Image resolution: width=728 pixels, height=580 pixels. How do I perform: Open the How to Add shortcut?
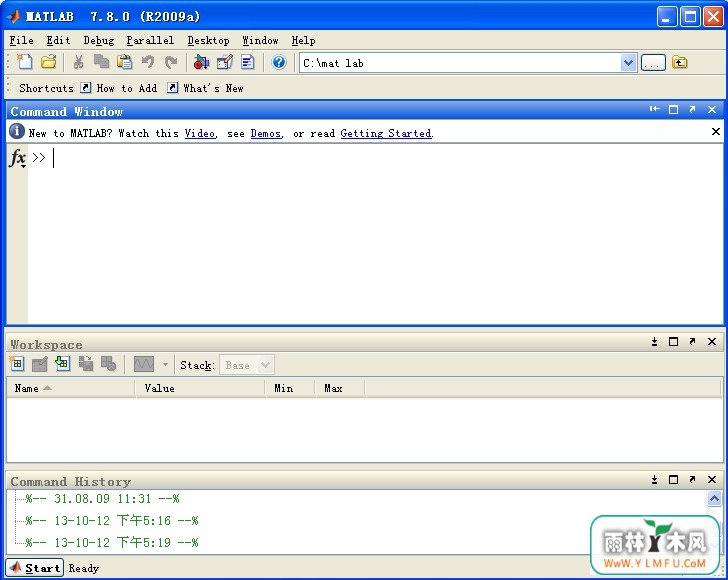[x=119, y=88]
